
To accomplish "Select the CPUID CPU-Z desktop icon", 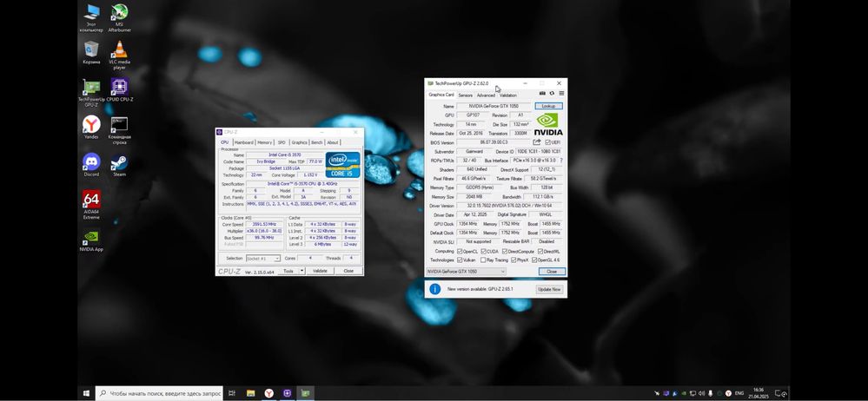I will tap(120, 90).
